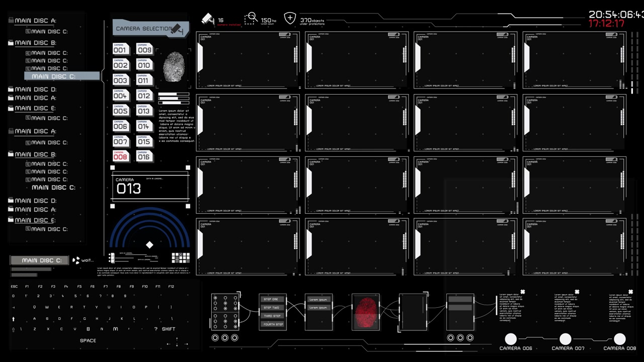Choose the FOURTH STEP option
644x362 pixels.
[x=273, y=324]
